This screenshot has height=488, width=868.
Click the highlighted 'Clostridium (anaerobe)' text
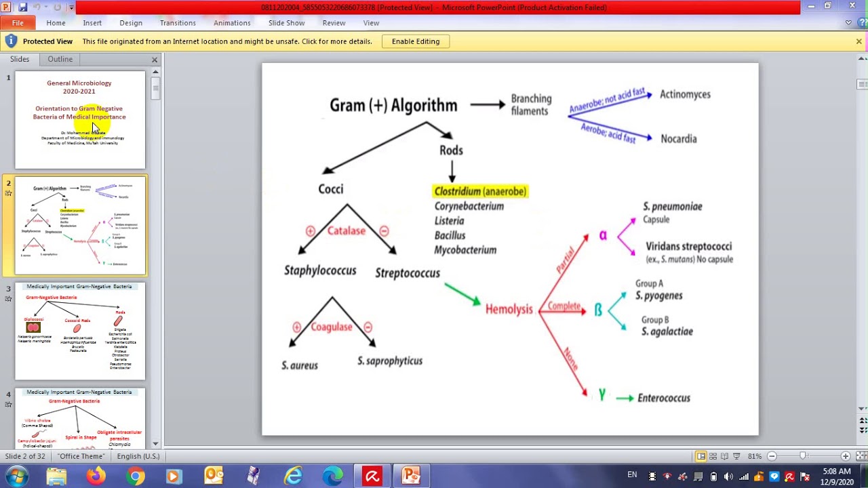(x=480, y=192)
